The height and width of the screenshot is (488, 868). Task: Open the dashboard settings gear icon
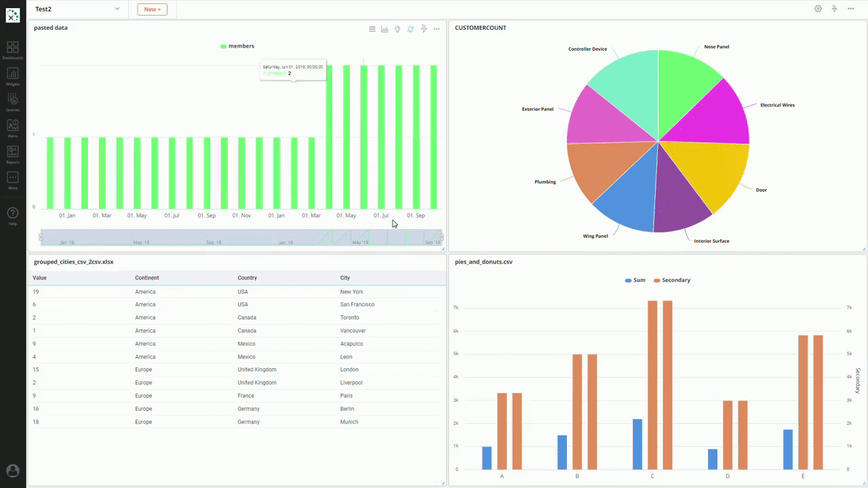point(818,9)
